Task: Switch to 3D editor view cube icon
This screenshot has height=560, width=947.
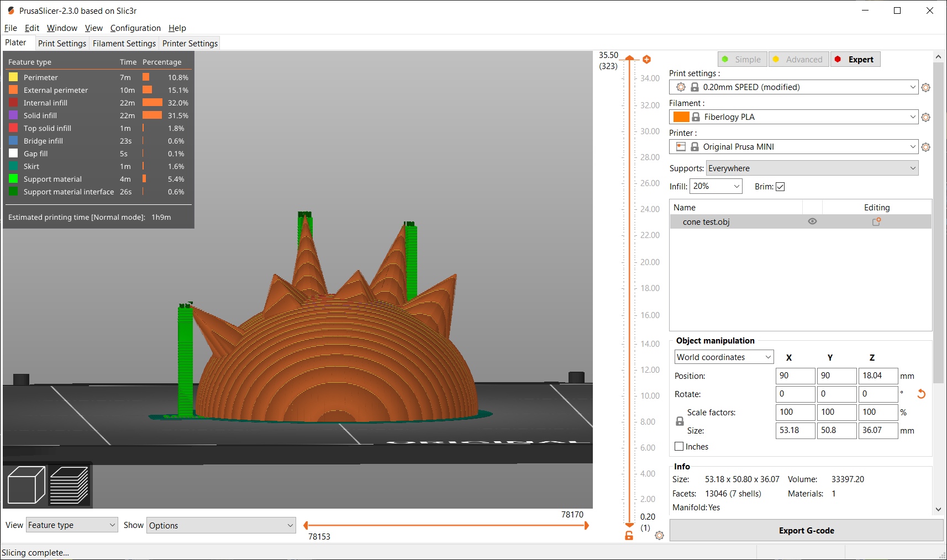Action: pyautogui.click(x=26, y=485)
